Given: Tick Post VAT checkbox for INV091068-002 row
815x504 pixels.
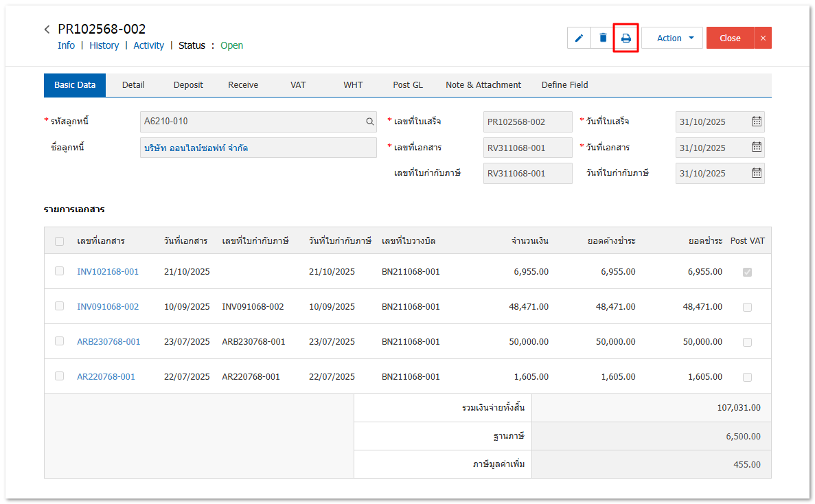Looking at the screenshot, I should (747, 307).
